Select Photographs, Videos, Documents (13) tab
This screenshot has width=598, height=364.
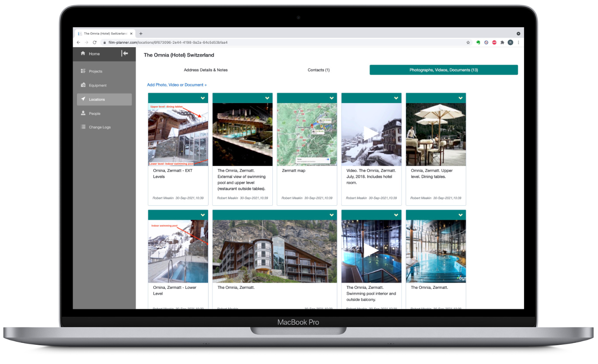tap(444, 70)
